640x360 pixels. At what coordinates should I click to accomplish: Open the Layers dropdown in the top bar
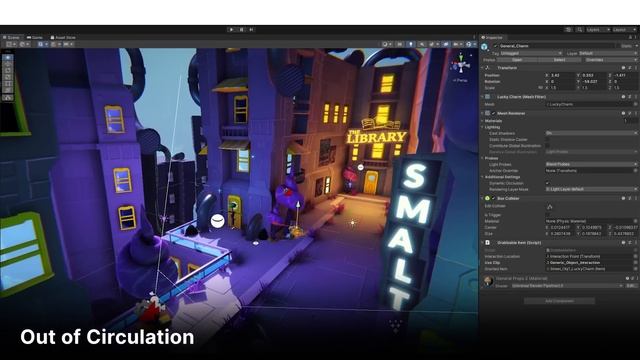tap(598, 30)
